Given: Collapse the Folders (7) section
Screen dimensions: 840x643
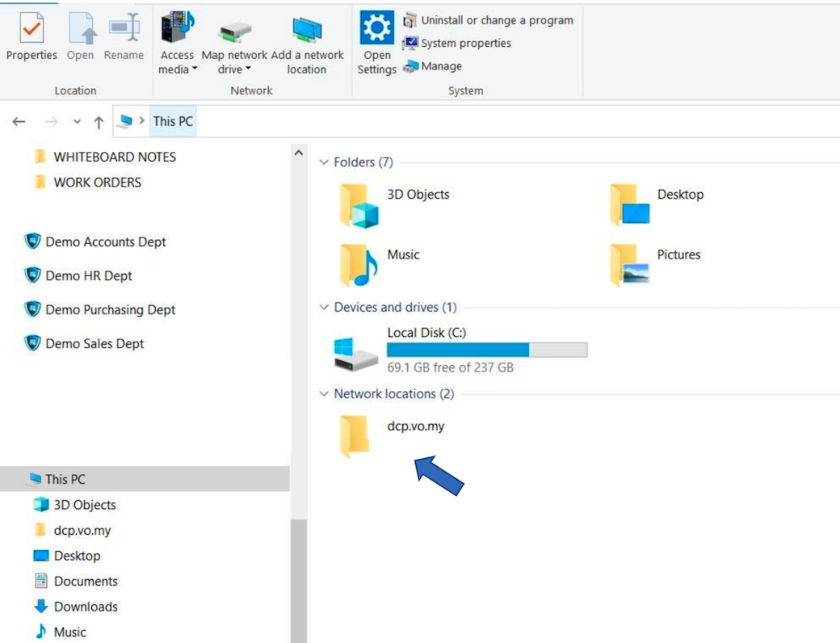Looking at the screenshot, I should click(325, 162).
